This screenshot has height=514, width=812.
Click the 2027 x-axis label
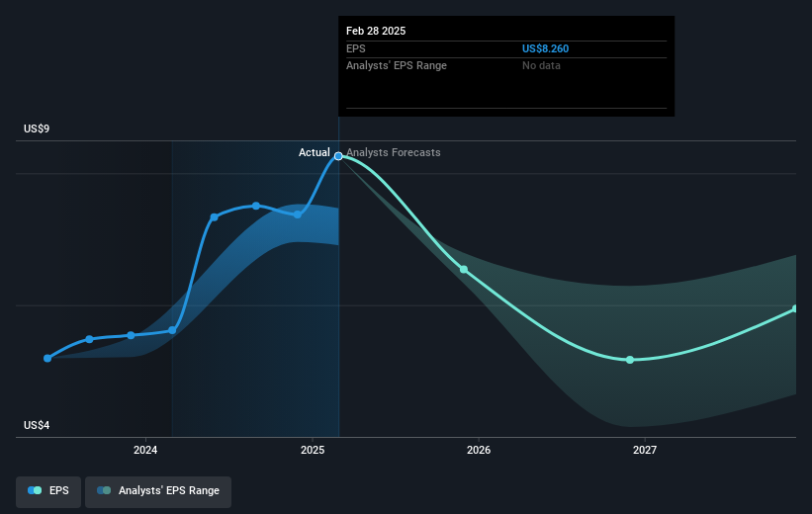click(645, 451)
